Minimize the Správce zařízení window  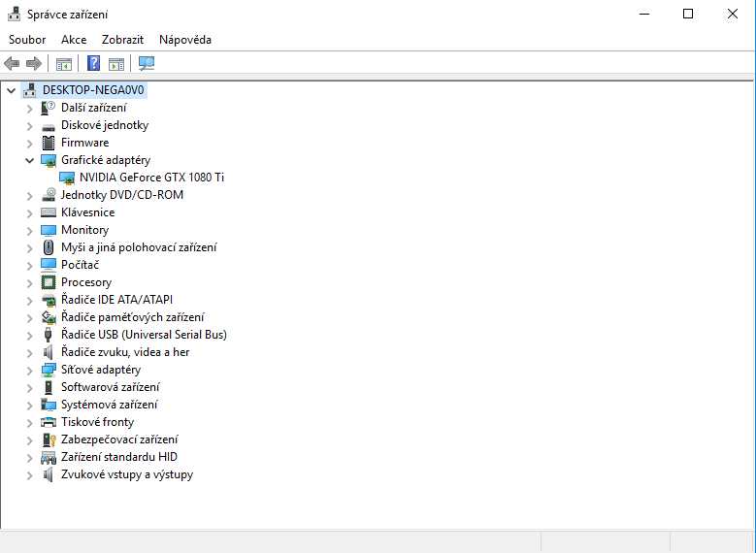coord(644,14)
